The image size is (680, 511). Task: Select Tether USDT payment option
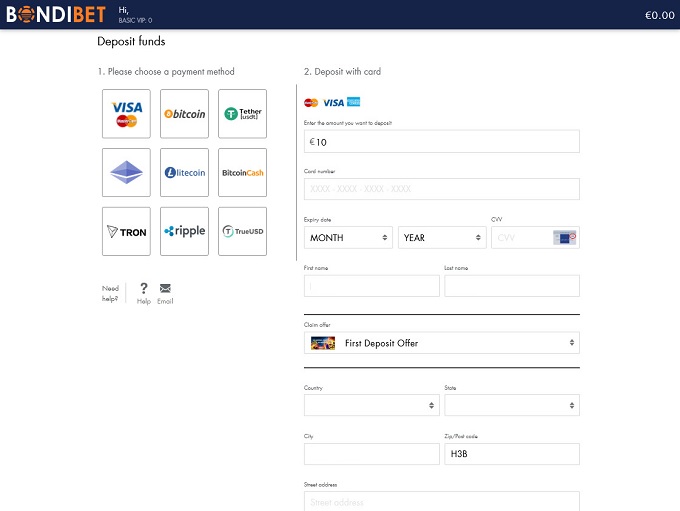point(242,114)
